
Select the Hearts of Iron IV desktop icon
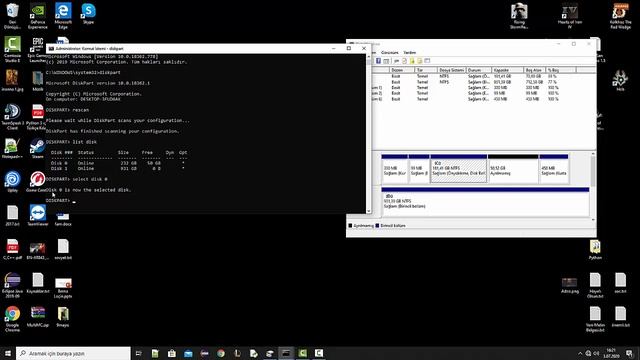[570, 16]
